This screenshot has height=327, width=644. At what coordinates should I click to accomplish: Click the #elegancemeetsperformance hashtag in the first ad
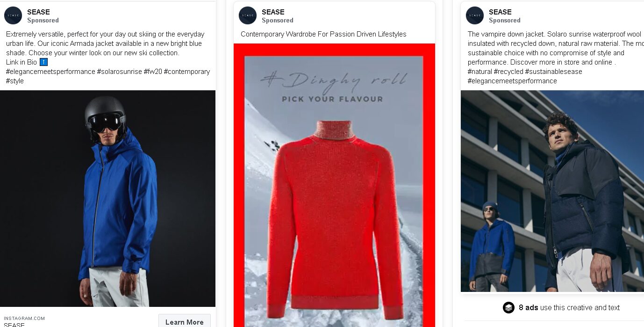point(50,72)
